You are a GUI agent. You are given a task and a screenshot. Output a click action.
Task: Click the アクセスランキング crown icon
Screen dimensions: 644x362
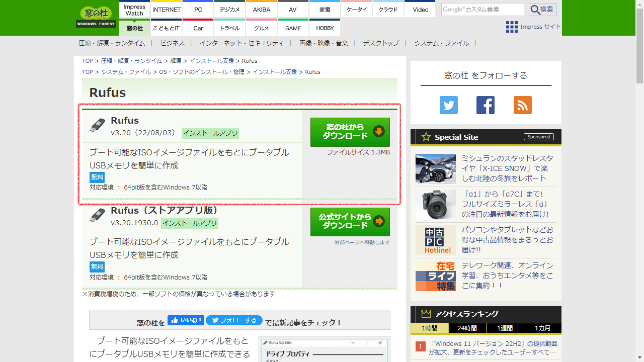coord(426,314)
